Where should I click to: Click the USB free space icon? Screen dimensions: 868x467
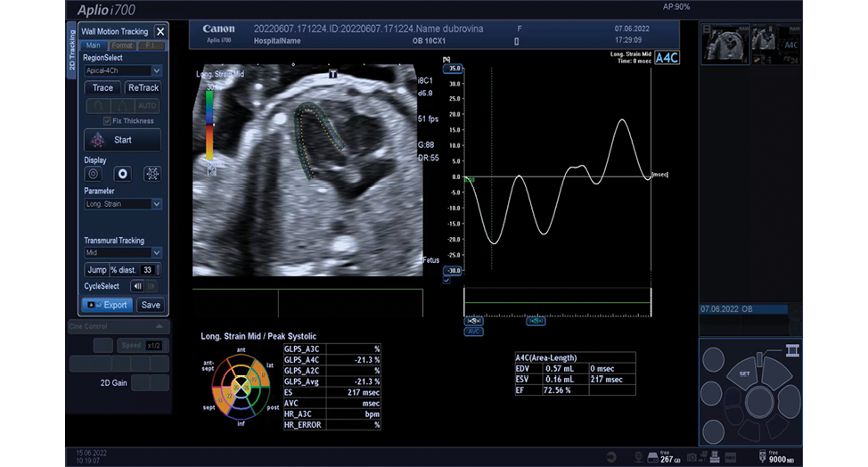(762, 456)
